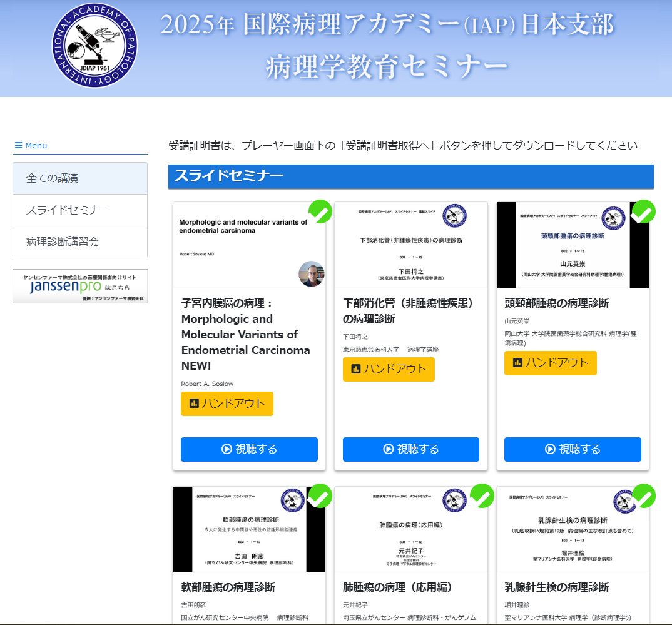Click 視聴する for 頭頸部腫瘍の病理診断
672x625 pixels.
(x=573, y=449)
